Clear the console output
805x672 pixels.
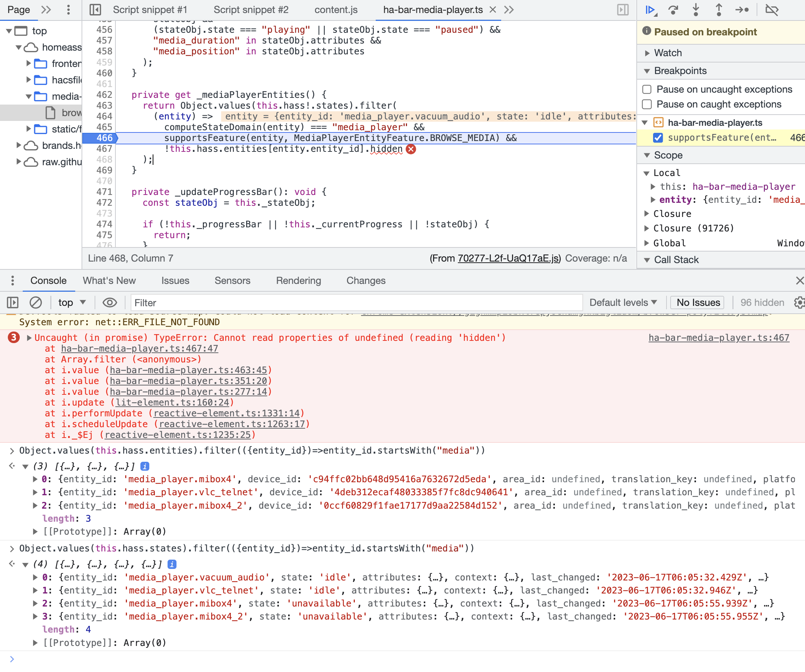coord(36,302)
